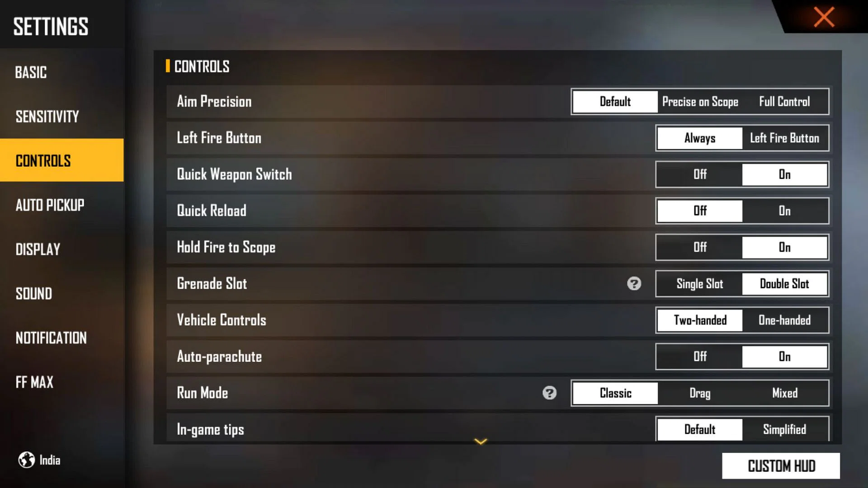Switch Vehicle Controls to One-handed

point(784,320)
